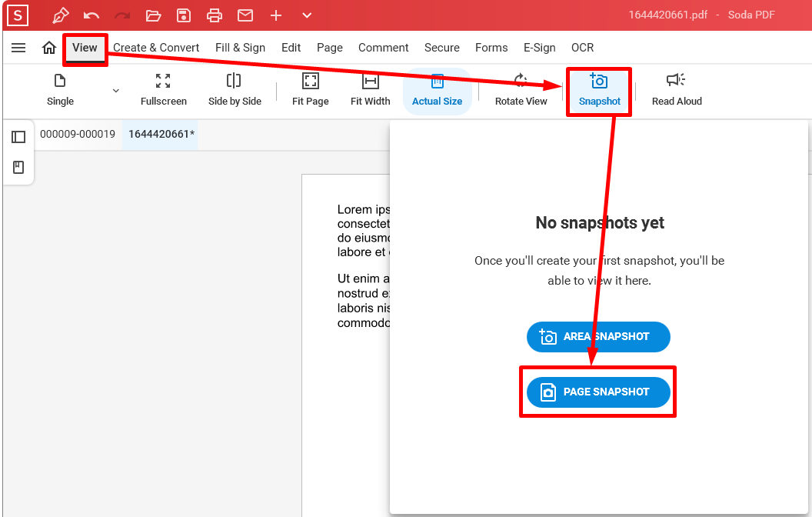The height and width of the screenshot is (517, 812).
Task: Start Read Aloud
Action: (677, 90)
